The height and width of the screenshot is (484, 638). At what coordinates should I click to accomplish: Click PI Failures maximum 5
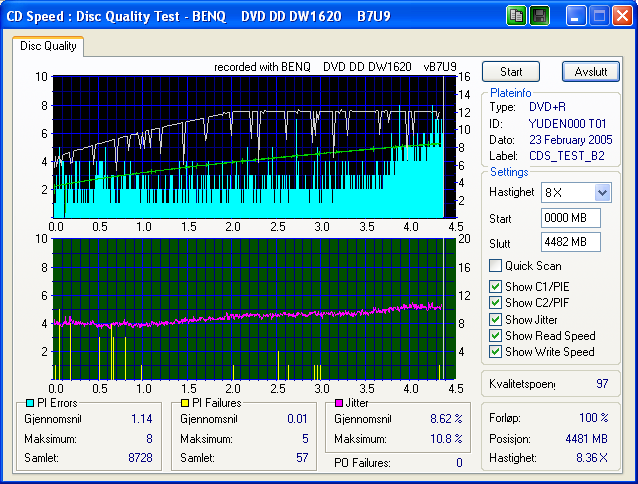click(x=305, y=438)
